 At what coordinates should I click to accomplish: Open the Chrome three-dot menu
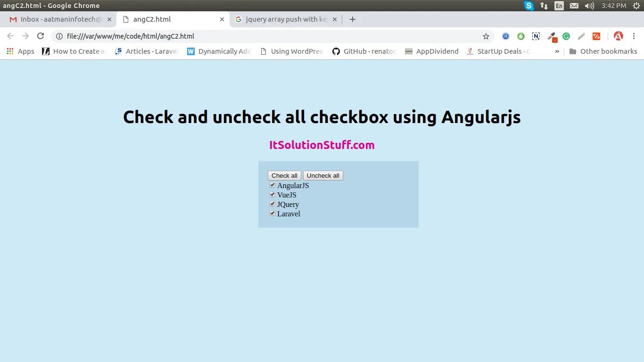[x=634, y=36]
